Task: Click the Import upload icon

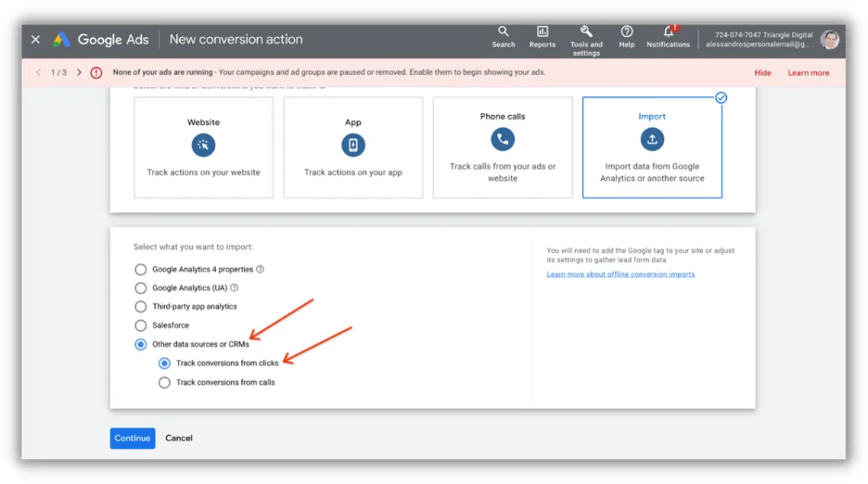Action: [652, 139]
